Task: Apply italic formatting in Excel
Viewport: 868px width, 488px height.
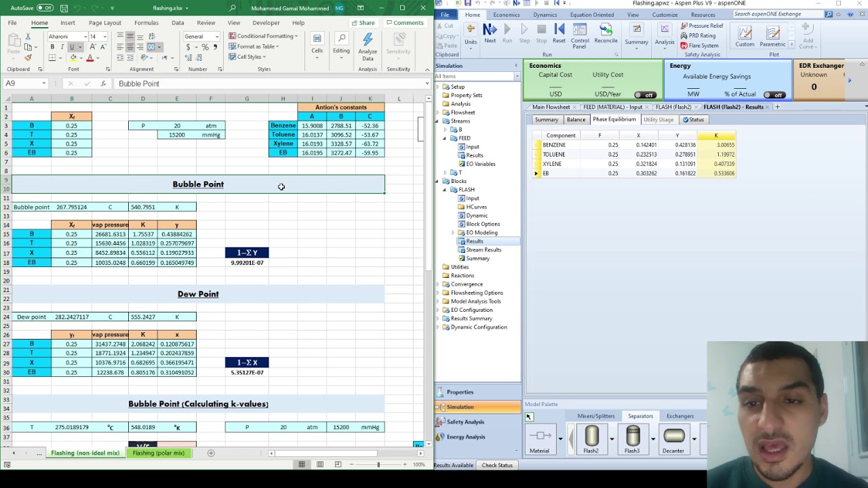Action: (x=62, y=47)
